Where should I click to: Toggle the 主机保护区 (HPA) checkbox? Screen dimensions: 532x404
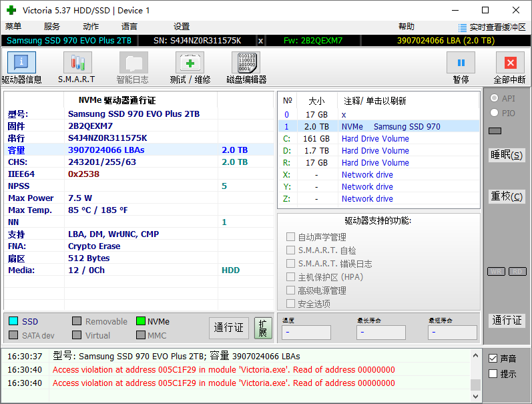click(x=290, y=276)
